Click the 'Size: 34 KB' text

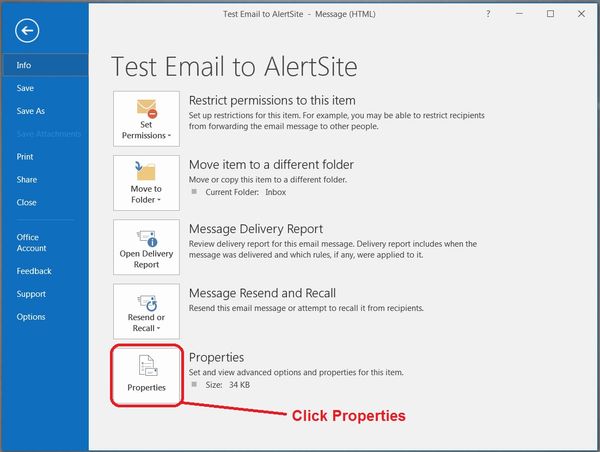228,385
